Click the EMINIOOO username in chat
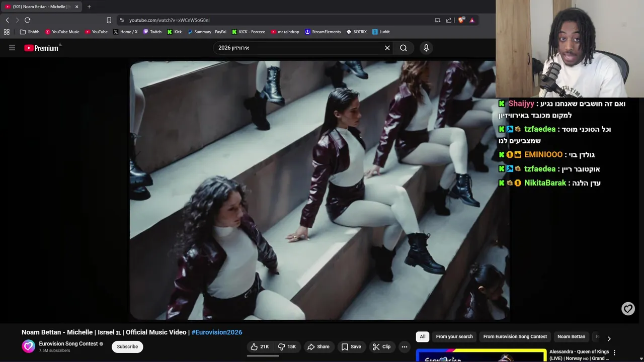The width and height of the screenshot is (644, 362). [x=543, y=155]
